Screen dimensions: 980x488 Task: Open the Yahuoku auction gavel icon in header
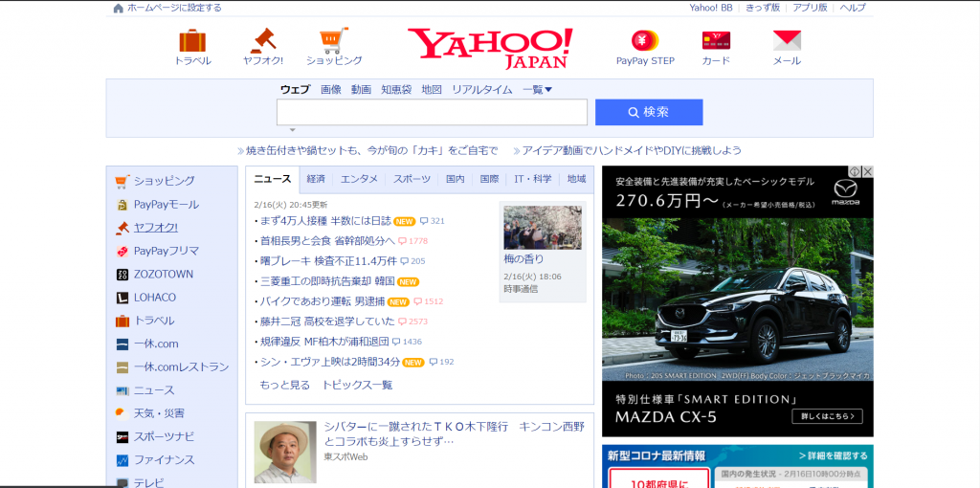[x=263, y=40]
